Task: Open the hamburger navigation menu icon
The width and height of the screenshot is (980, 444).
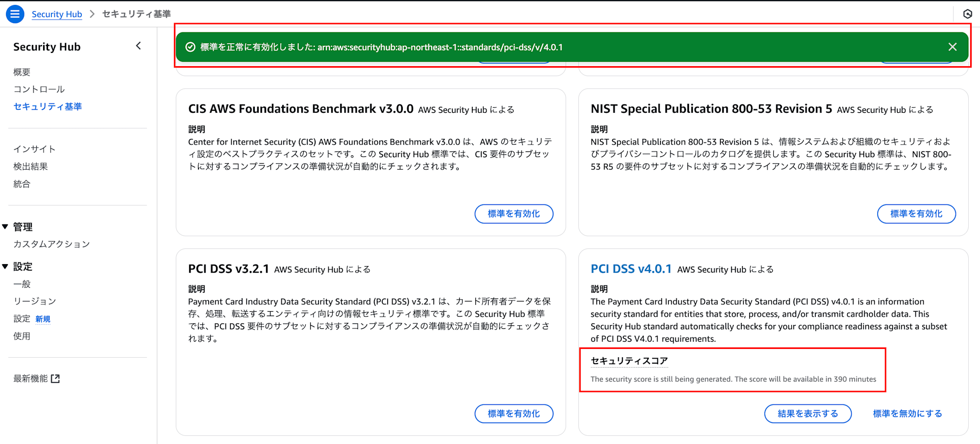Action: (15, 14)
